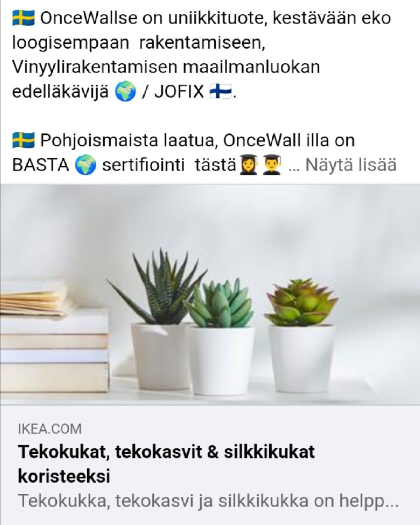The image size is (420, 525).
Task: Open the IKEA.COM domain label
Action: (x=50, y=429)
